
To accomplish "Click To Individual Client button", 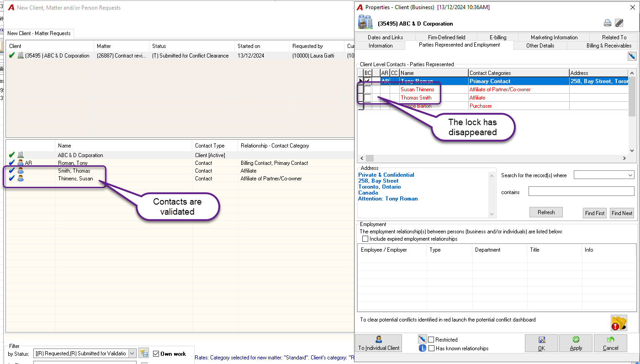I will [378, 343].
